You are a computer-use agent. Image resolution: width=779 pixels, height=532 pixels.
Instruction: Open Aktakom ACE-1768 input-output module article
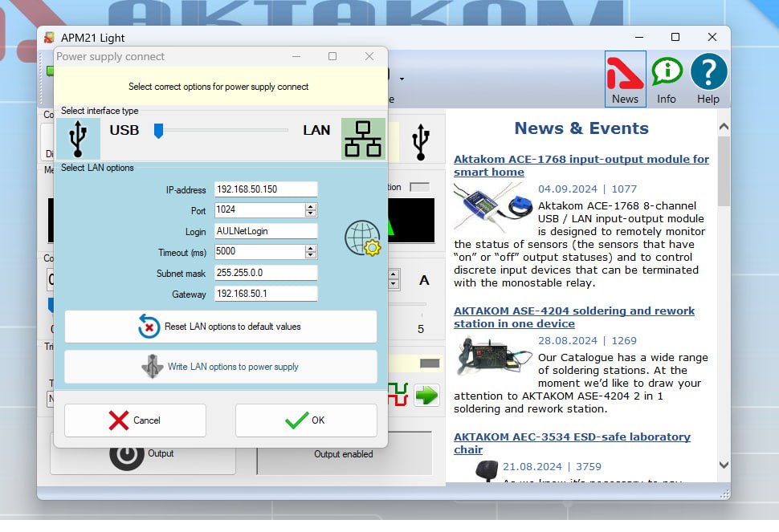point(581,165)
